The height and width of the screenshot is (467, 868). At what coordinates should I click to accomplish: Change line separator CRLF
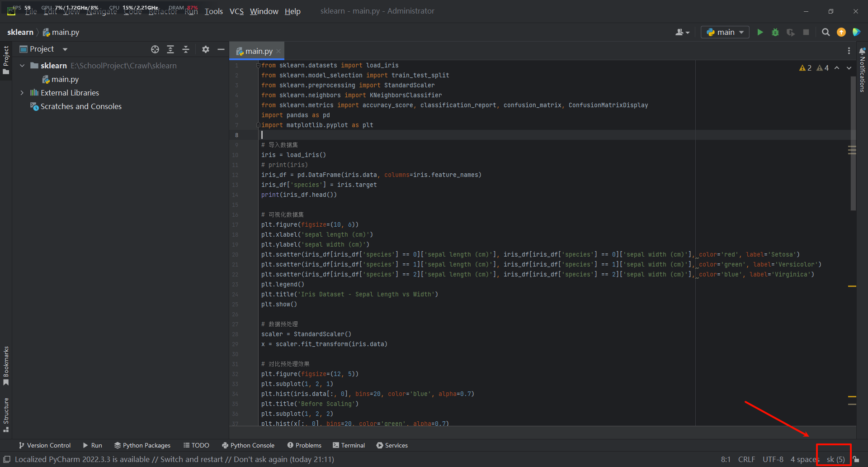click(x=746, y=459)
